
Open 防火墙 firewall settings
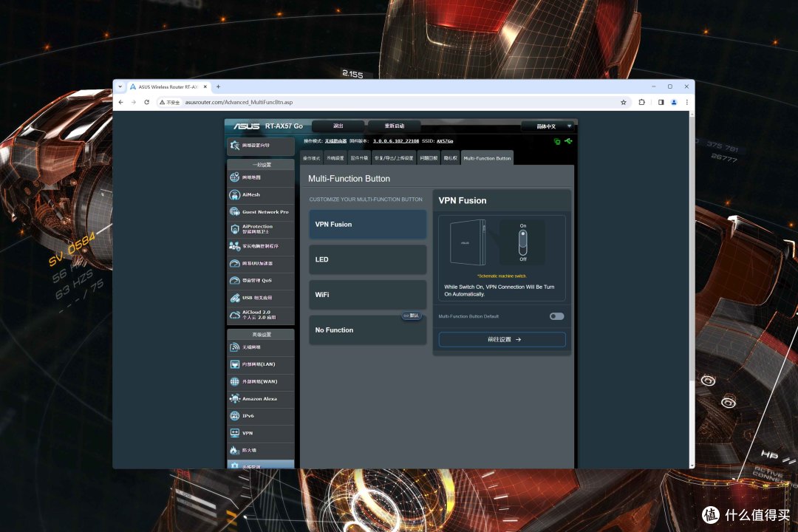(261, 451)
